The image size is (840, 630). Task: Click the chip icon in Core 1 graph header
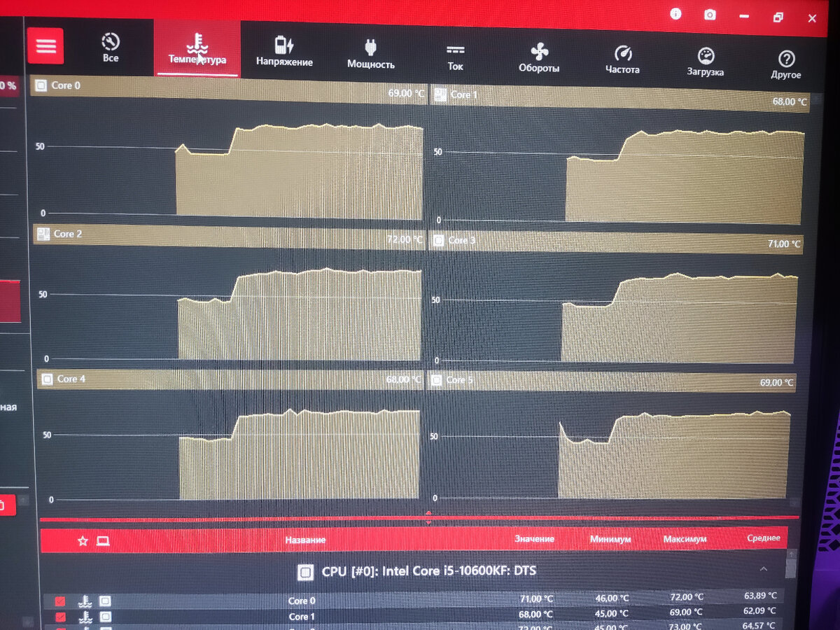pos(440,93)
